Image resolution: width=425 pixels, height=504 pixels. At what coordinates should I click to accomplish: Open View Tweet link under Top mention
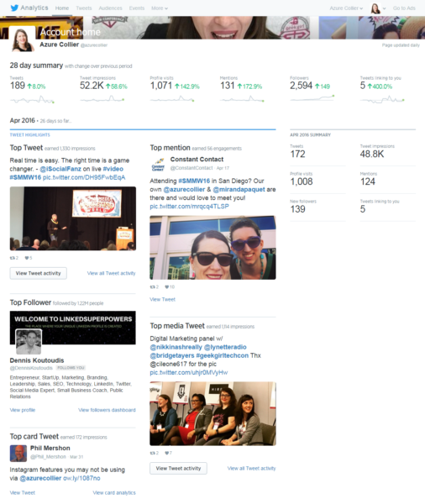click(162, 299)
